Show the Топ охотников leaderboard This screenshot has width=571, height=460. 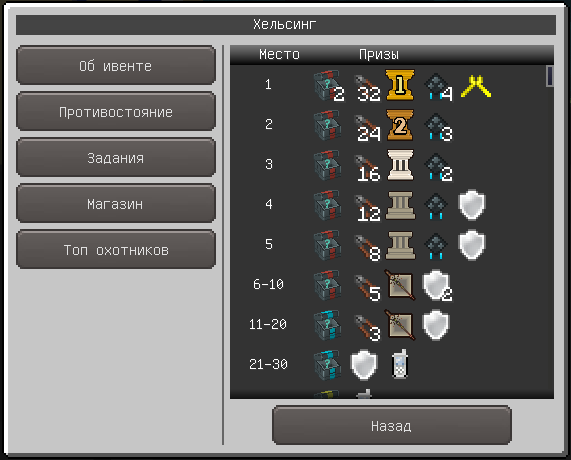[116, 250]
